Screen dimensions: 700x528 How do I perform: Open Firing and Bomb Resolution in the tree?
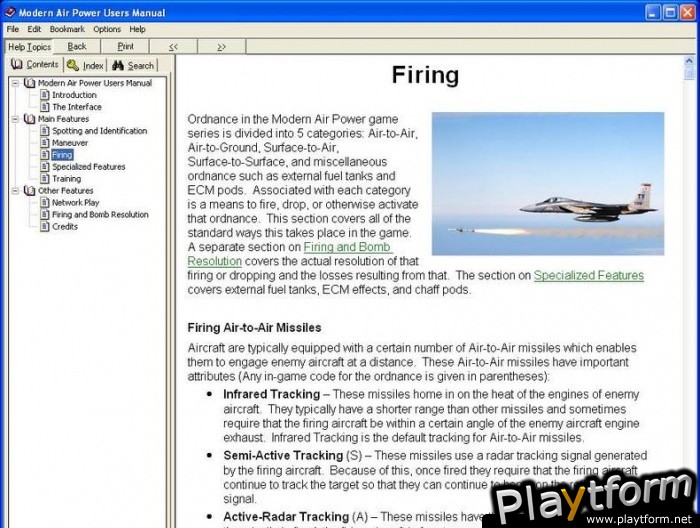100,215
